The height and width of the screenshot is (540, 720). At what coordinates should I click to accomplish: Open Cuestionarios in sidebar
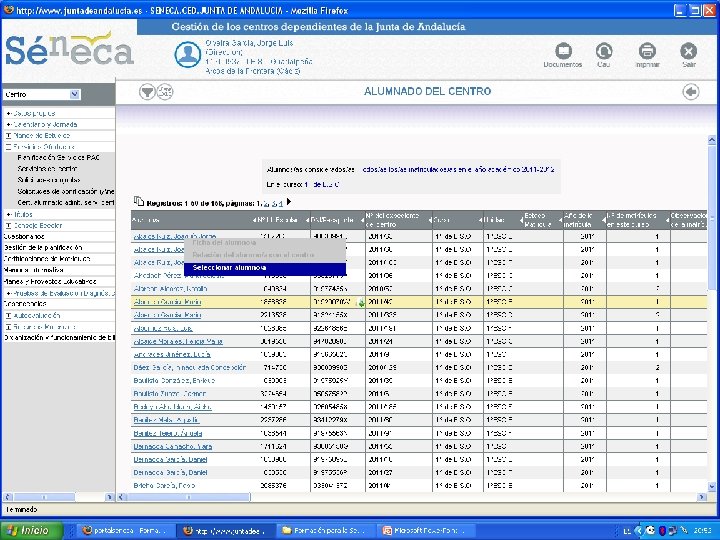24,237
